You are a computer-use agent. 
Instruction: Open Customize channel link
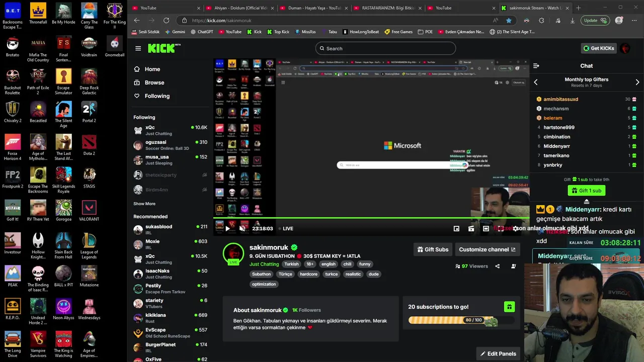(x=487, y=249)
